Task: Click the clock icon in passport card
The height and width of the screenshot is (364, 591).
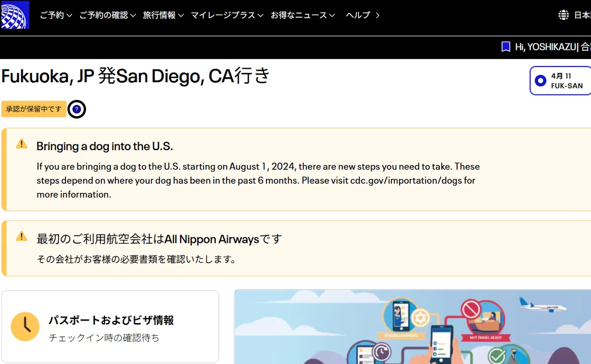Action: (x=25, y=327)
